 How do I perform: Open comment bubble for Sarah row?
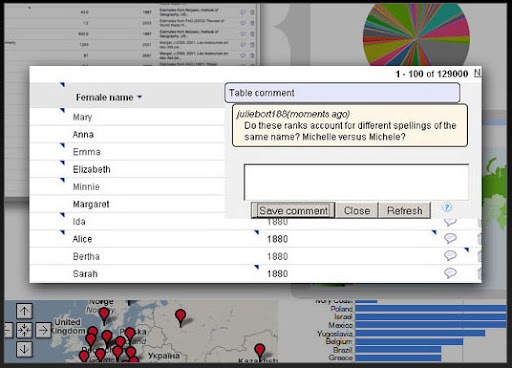(450, 273)
